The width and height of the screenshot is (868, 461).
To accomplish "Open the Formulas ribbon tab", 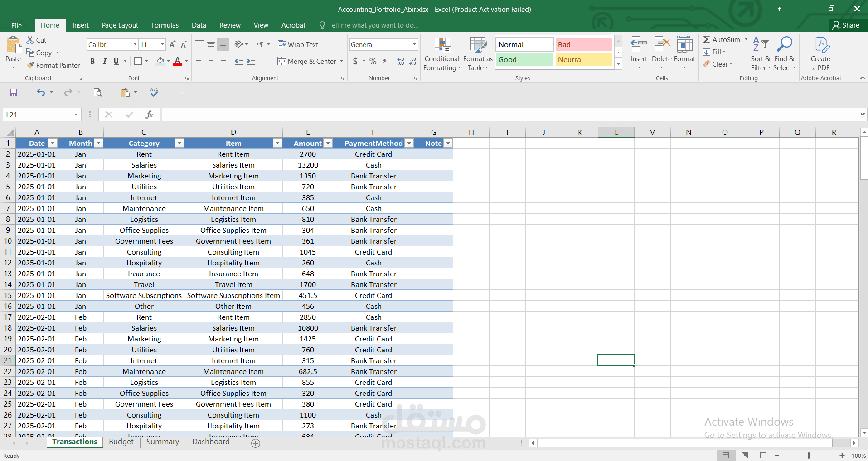I will click(165, 25).
